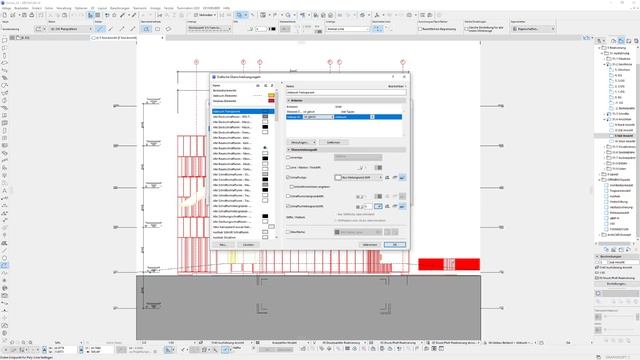Choose the rectangle construction method icon
This screenshot has height=360, width=640.
click(x=158, y=29)
